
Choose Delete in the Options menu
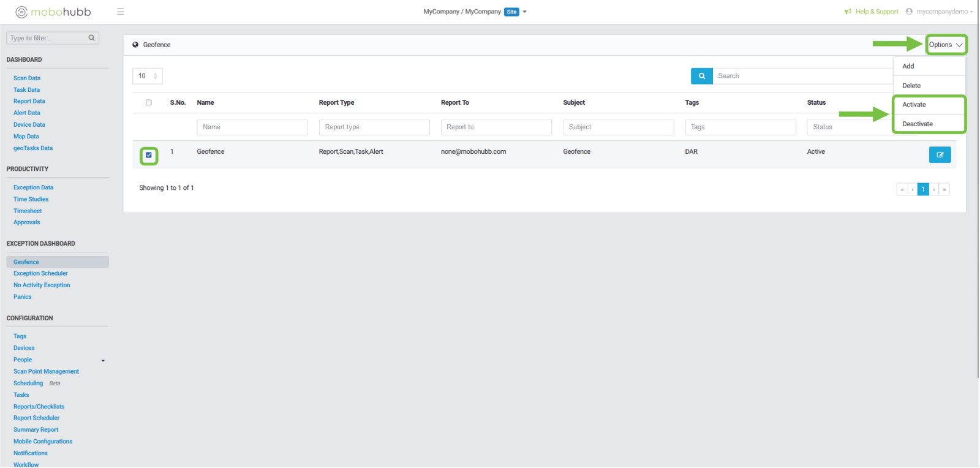pos(911,86)
